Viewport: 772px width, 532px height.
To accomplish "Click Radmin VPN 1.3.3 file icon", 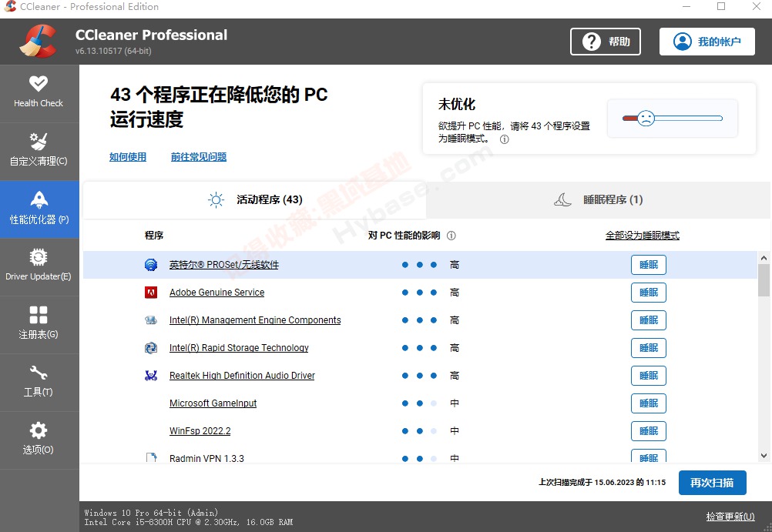I will point(151,457).
